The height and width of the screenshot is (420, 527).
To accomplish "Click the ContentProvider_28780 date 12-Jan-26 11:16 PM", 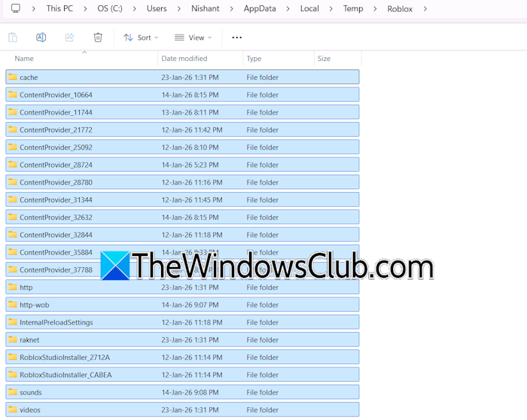I will click(192, 182).
